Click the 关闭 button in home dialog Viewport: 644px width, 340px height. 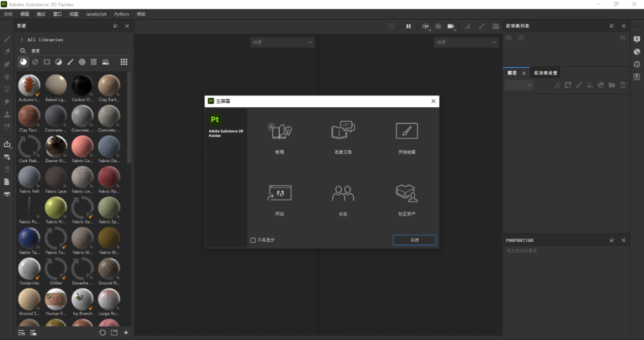tap(414, 240)
